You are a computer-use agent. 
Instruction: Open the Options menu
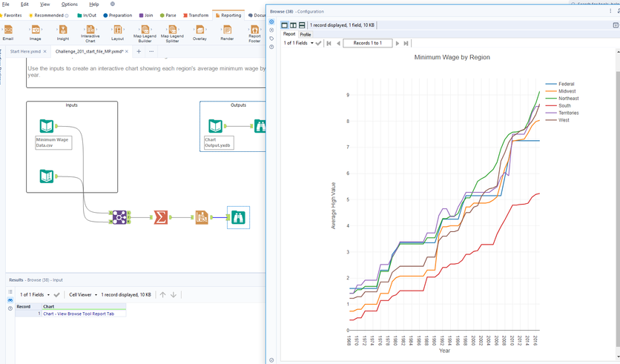pos(69,4)
